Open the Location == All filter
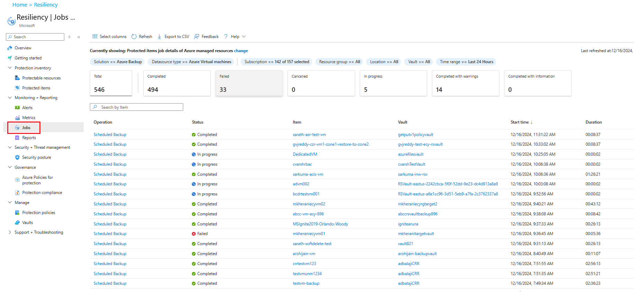This screenshot has height=292, width=644. pyautogui.click(x=384, y=62)
